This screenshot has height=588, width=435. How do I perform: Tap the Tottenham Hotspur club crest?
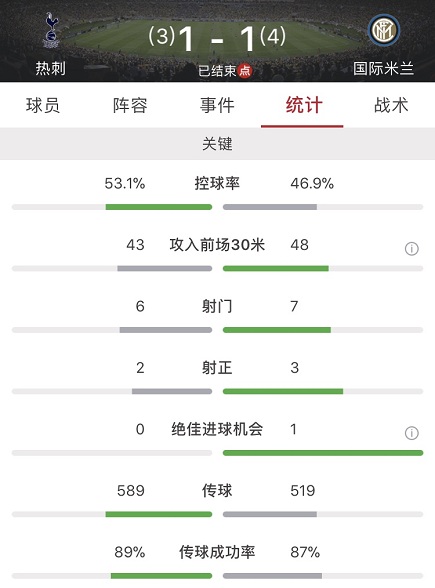pos(51,30)
